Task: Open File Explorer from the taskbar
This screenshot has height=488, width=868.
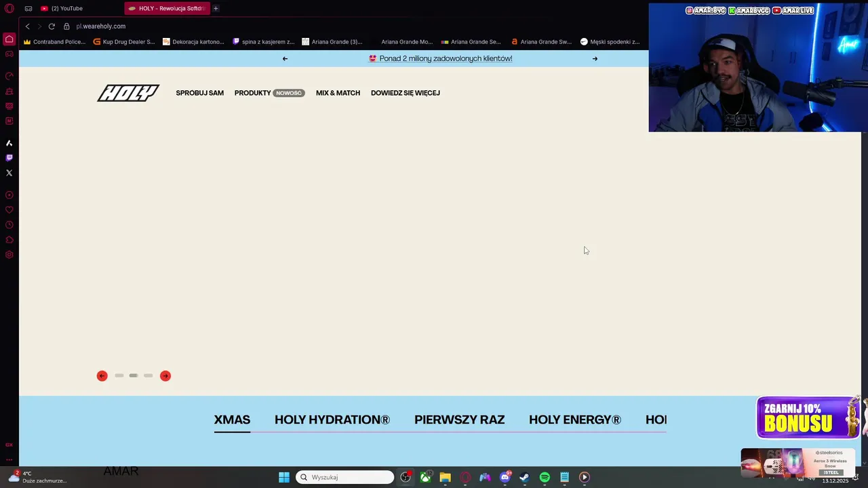Action: 445,477
